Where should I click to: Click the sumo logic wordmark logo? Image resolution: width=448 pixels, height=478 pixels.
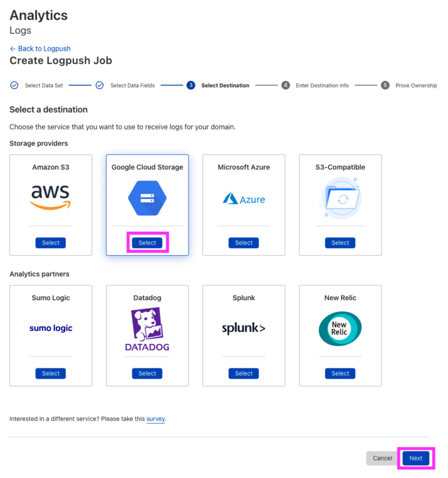tap(50, 328)
